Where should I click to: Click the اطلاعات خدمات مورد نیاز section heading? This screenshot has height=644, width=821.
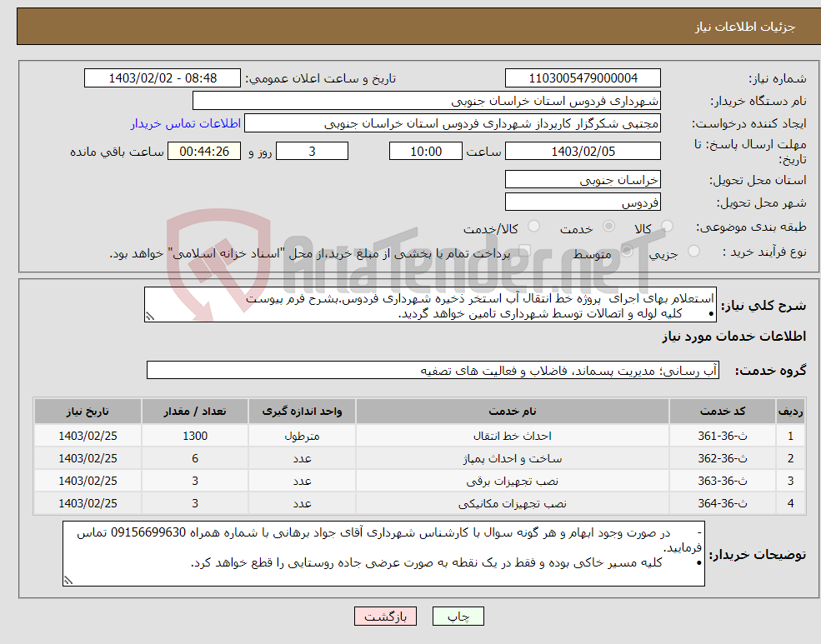click(x=734, y=337)
